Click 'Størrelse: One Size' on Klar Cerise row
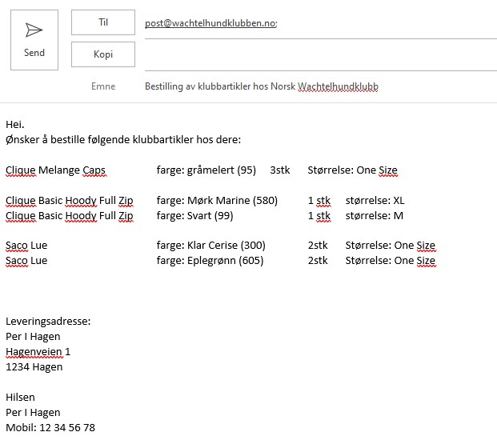 click(x=391, y=246)
